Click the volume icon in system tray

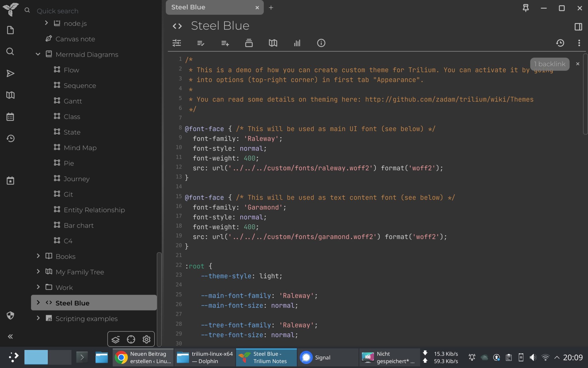[x=533, y=357]
